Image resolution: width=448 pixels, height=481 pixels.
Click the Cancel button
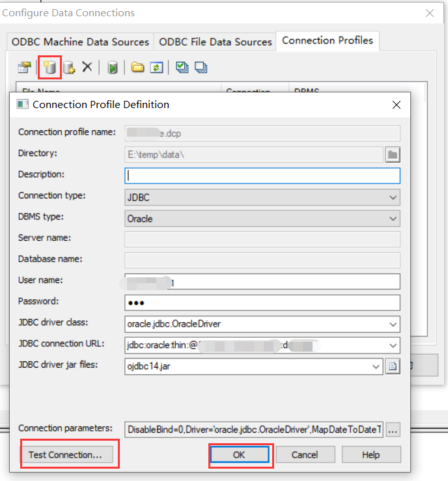coord(305,454)
